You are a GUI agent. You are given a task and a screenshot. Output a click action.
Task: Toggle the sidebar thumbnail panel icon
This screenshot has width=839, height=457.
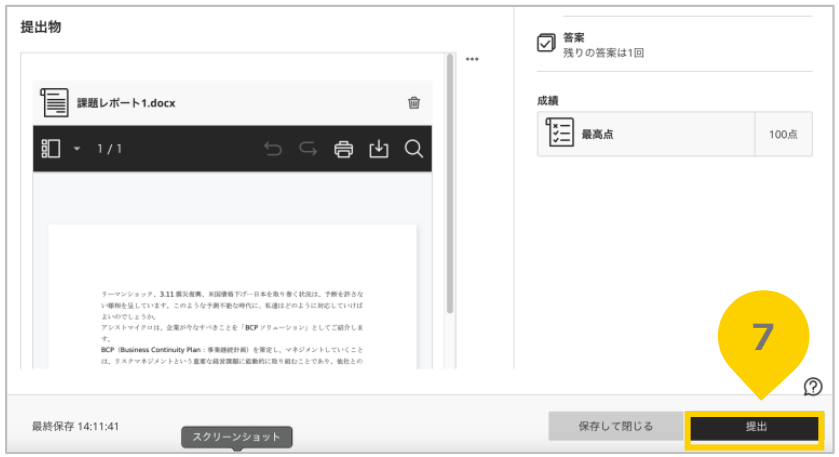point(51,148)
